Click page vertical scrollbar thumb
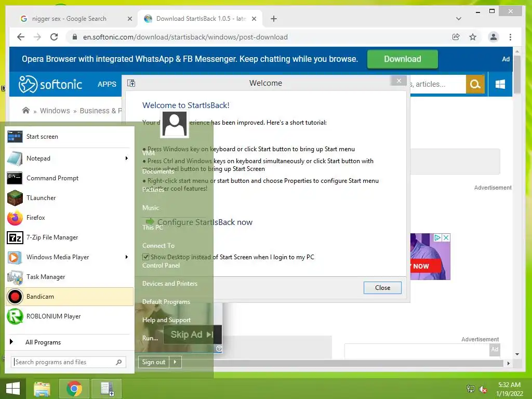The height and width of the screenshot is (399, 532). [x=517, y=75]
